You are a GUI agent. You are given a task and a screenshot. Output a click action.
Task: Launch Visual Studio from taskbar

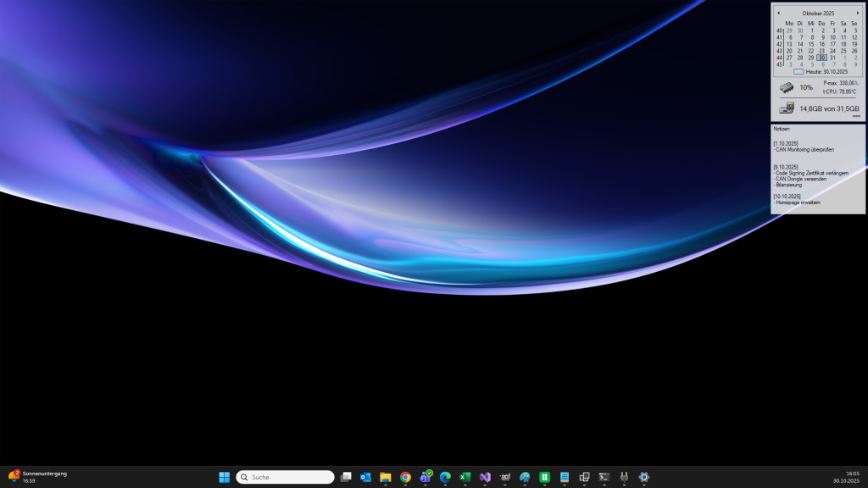click(x=485, y=477)
